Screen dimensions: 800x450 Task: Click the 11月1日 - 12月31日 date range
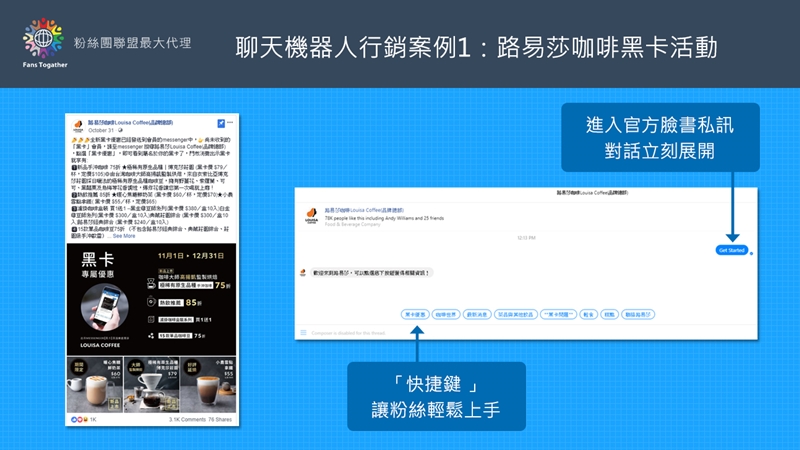[x=191, y=256]
